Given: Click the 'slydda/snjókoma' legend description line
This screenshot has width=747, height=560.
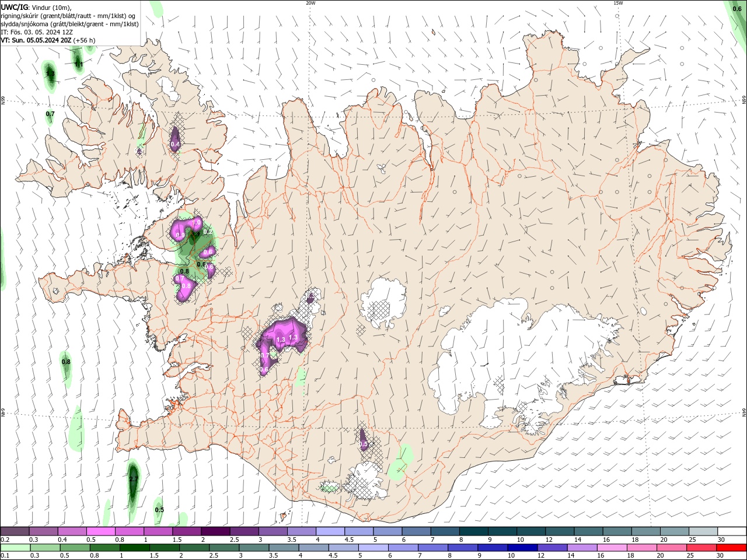Looking at the screenshot, I should point(69,24).
